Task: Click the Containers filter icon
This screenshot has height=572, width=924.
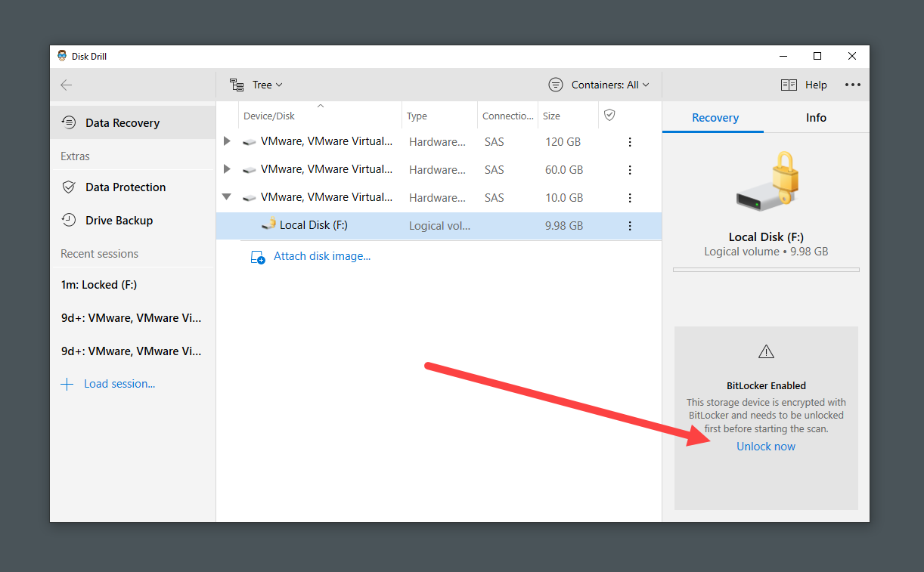Action: click(x=556, y=85)
